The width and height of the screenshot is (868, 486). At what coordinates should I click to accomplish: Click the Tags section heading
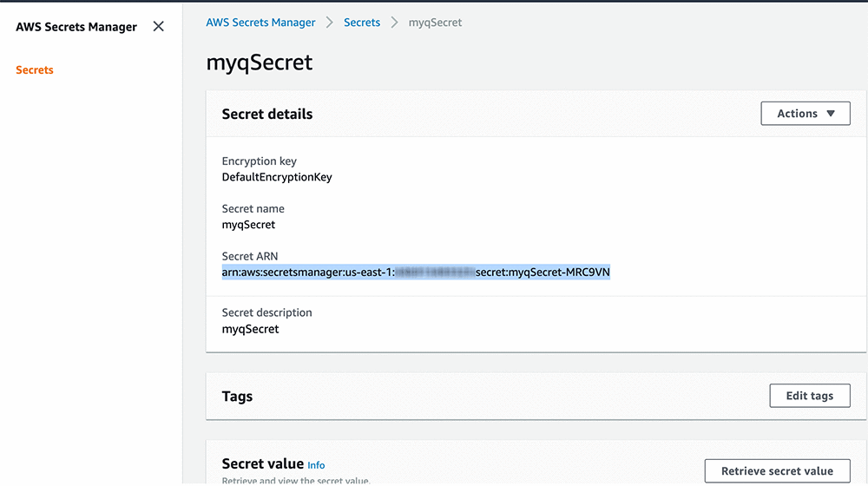tap(237, 396)
